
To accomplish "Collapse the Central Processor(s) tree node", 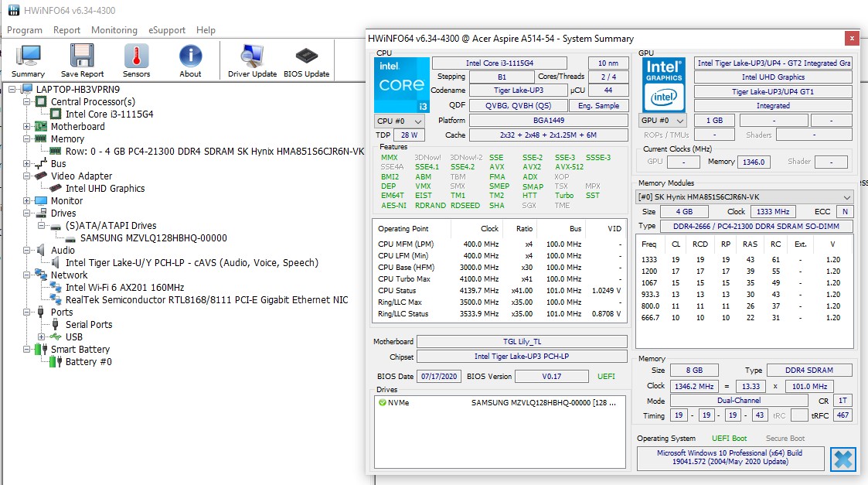I will (28, 102).
